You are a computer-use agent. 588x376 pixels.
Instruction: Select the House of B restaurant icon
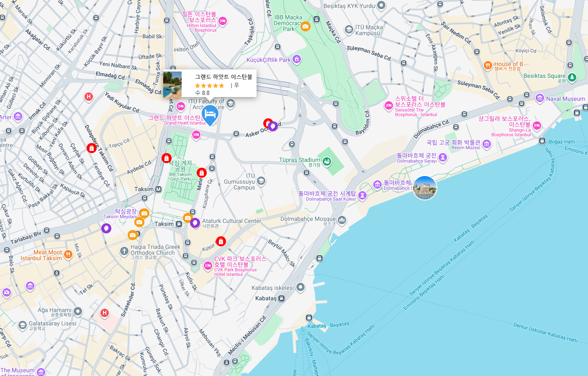(x=488, y=65)
